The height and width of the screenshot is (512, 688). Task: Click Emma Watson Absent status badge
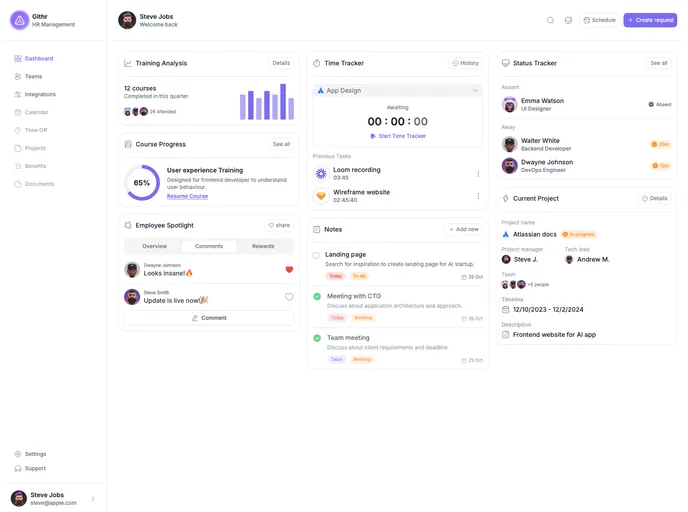point(660,104)
